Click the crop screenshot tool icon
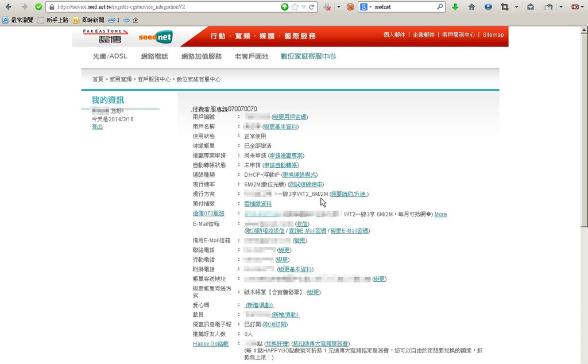Screen dimensions: 588x364 pos(505,7)
